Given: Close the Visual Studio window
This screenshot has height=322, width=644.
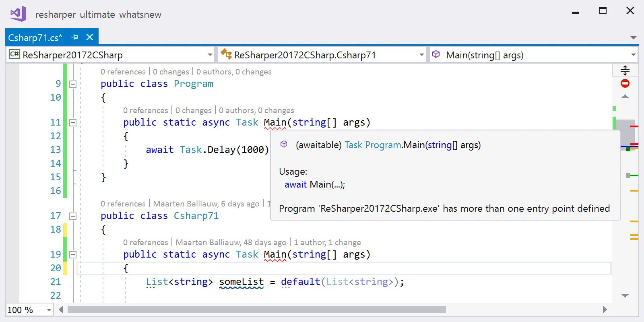Looking at the screenshot, I should tap(630, 10).
